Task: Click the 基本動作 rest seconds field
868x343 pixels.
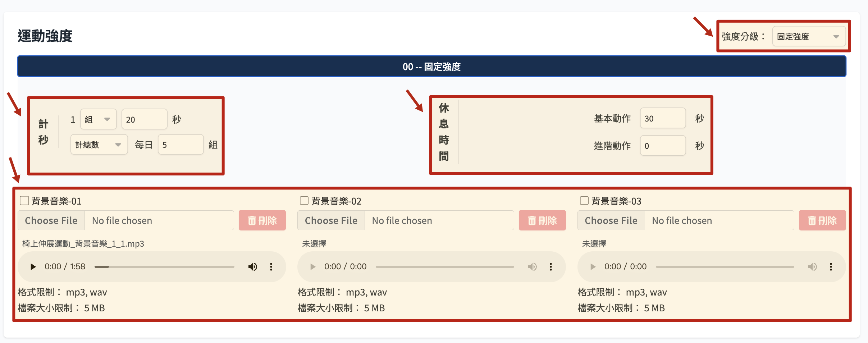Action: [662, 118]
